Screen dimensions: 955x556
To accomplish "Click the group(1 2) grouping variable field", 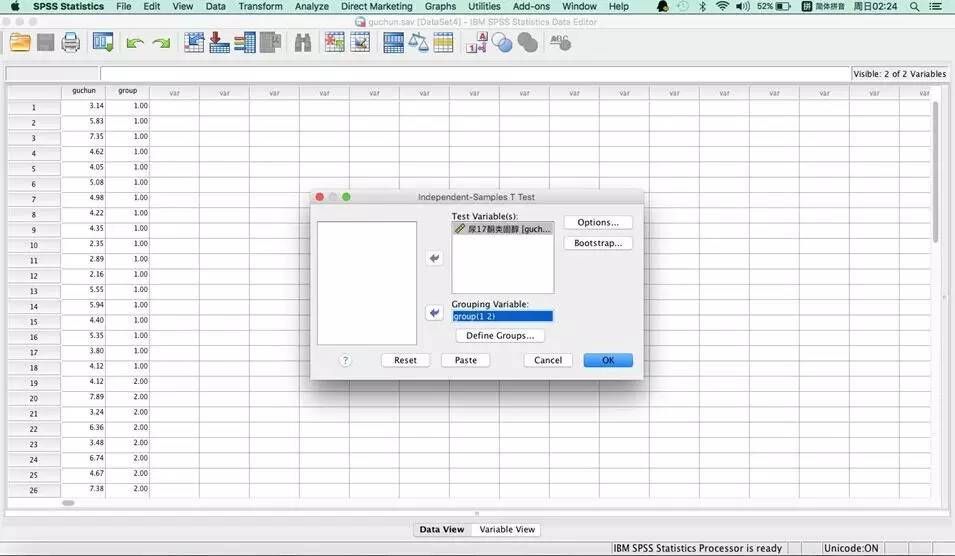I will pyautogui.click(x=502, y=316).
